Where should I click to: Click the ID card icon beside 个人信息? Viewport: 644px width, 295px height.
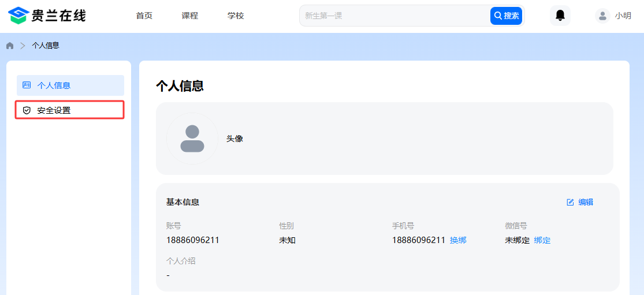pyautogui.click(x=27, y=85)
